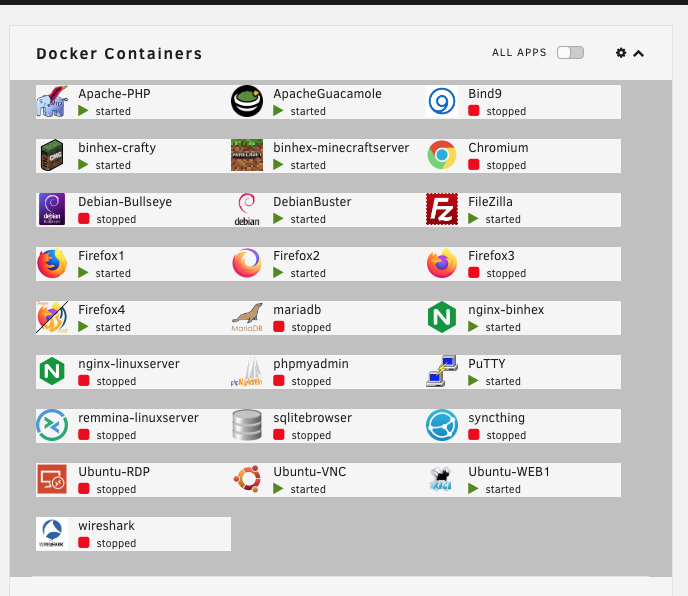The height and width of the screenshot is (596, 688).
Task: Select the Debian-Bullseye container icon
Action: 52,209
